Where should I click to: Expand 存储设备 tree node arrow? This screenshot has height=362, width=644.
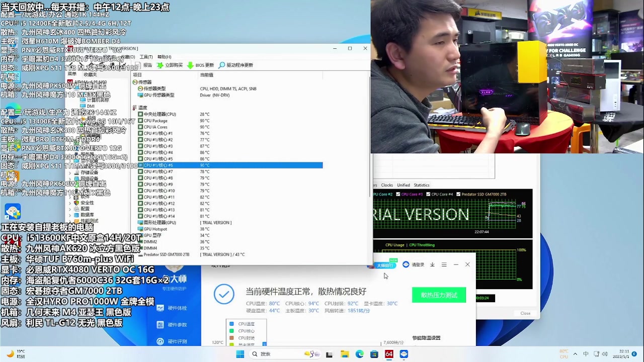click(x=70, y=172)
